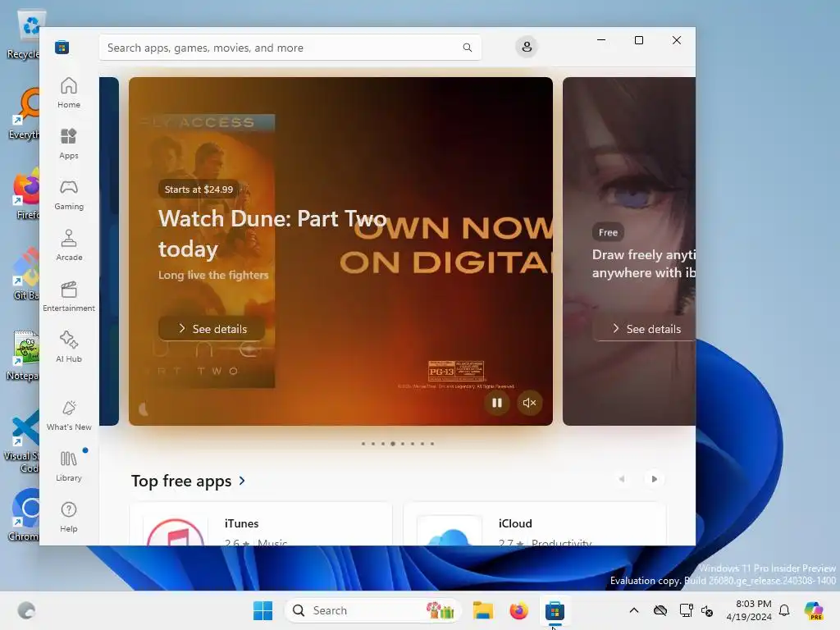840x630 pixels.
Task: Open the account profile icon
Action: [x=527, y=47]
